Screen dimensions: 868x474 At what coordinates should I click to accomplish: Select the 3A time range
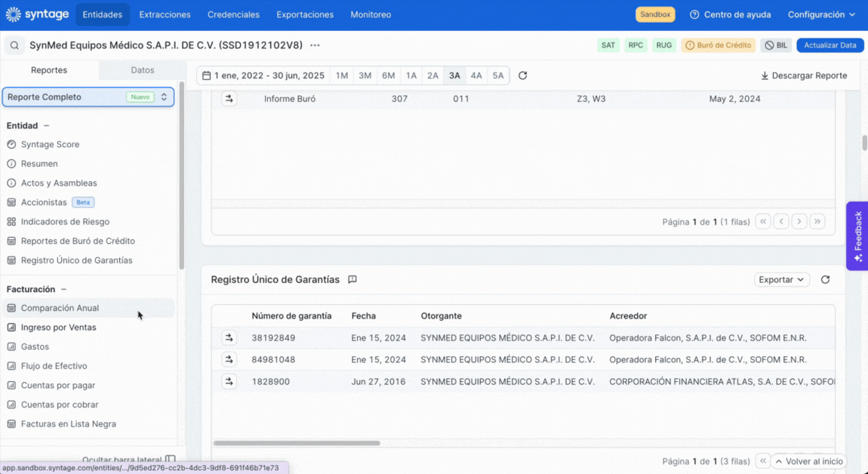(454, 75)
